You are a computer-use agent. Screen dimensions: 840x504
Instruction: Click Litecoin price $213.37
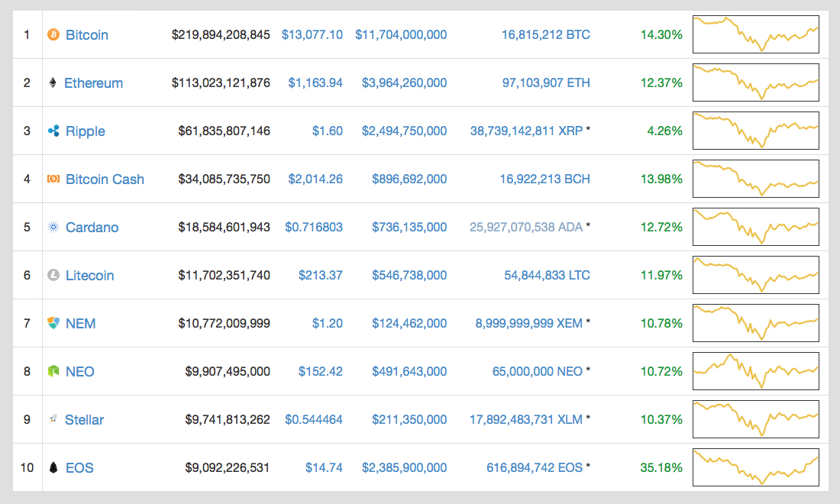pos(321,276)
